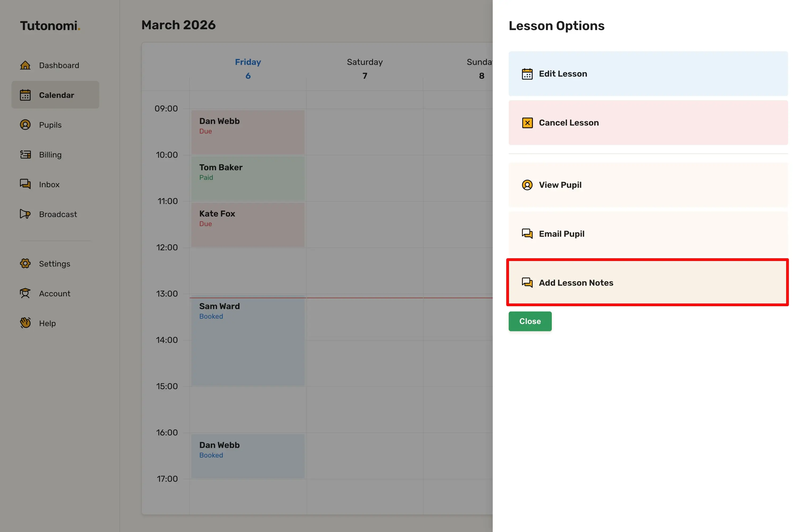Choose the View Pupil option
Screen dimensions: 804x532
point(648,185)
